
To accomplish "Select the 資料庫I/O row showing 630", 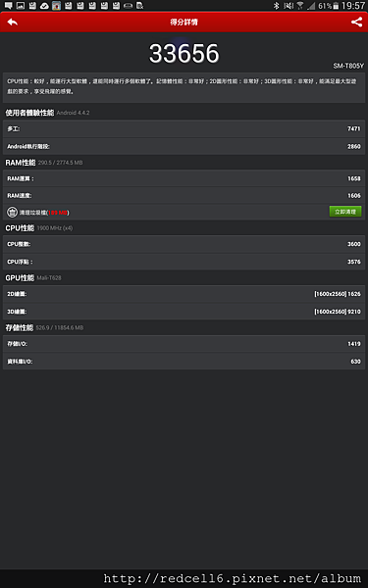I will coord(184,361).
